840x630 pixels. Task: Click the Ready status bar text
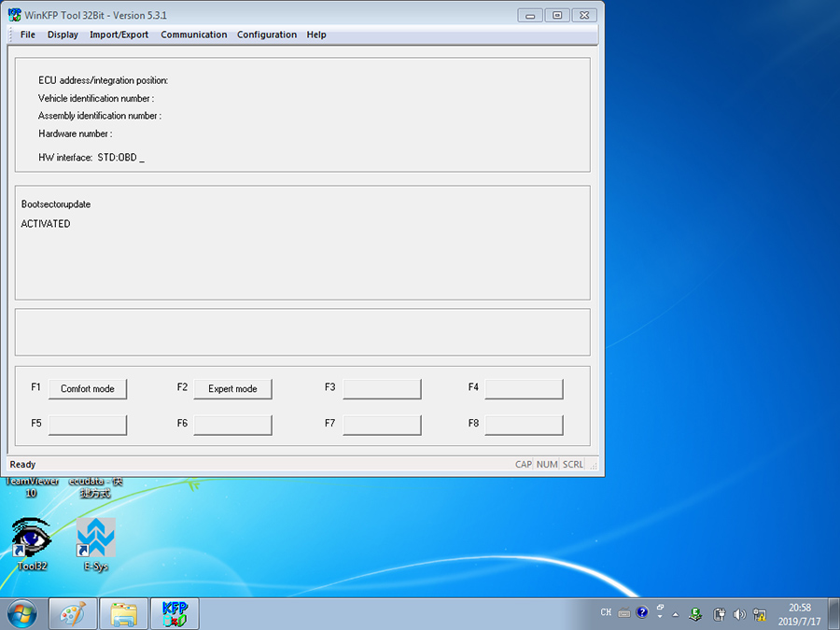[x=22, y=465]
